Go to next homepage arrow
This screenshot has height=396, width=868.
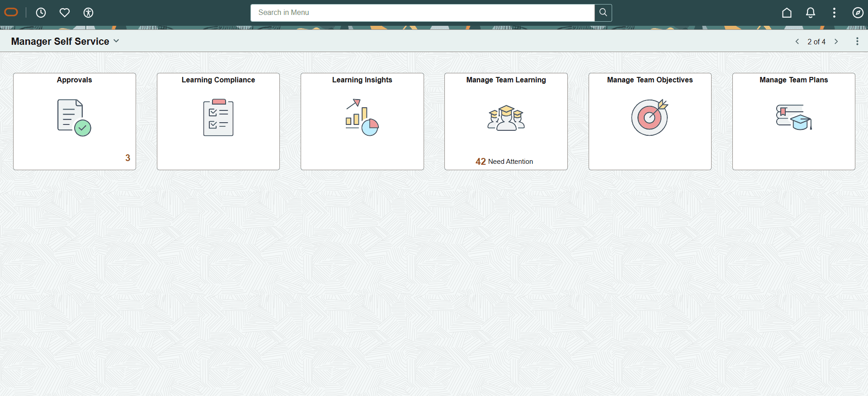pos(836,41)
